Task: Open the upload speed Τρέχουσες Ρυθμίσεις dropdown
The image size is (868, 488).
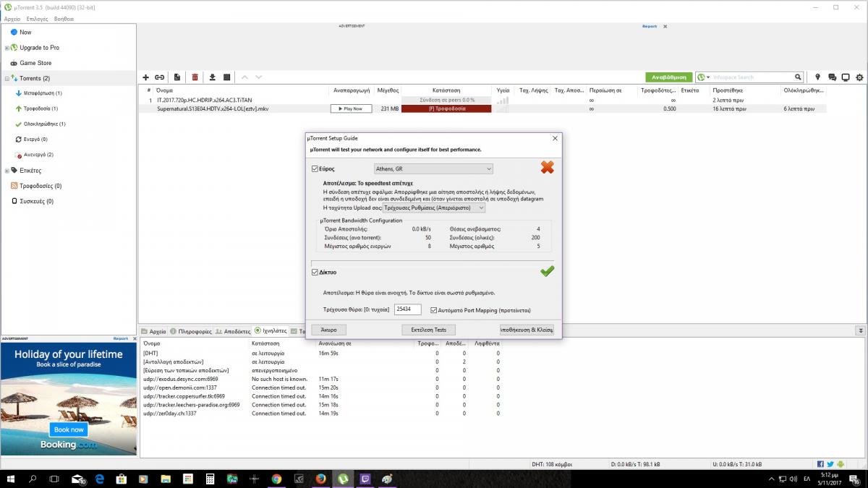Action: click(x=434, y=207)
